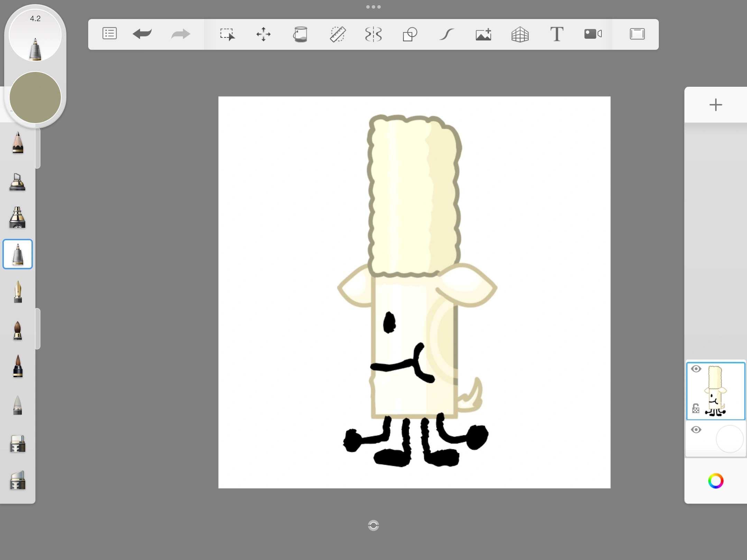Viewport: 747px width, 560px height.
Task: Undo the last stroke
Action: 142,34
